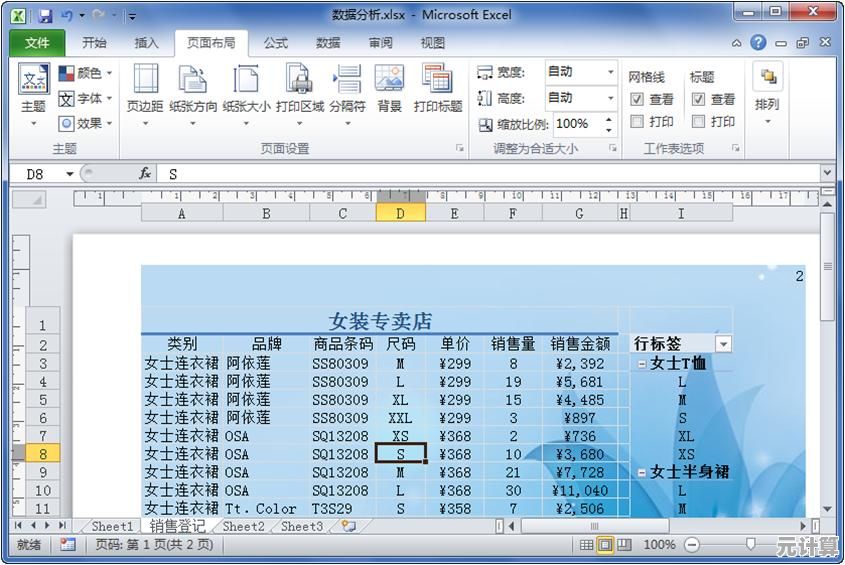Enable 标题 打印 checkbox
Image resolution: width=845 pixels, height=565 pixels.
pyautogui.click(x=698, y=122)
